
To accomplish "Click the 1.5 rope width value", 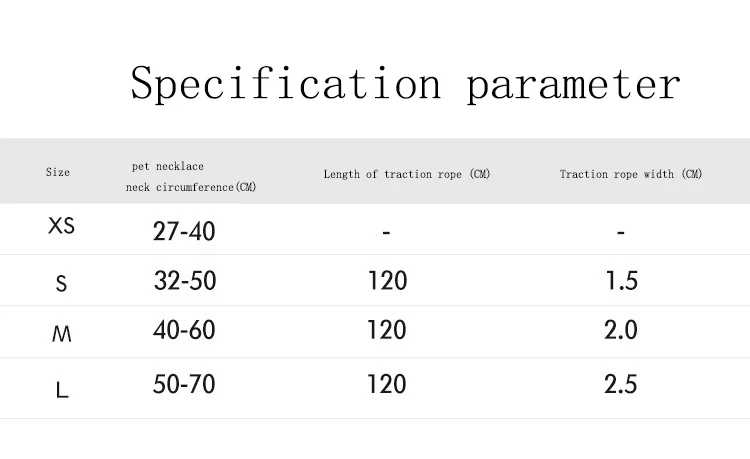I will click(622, 281).
